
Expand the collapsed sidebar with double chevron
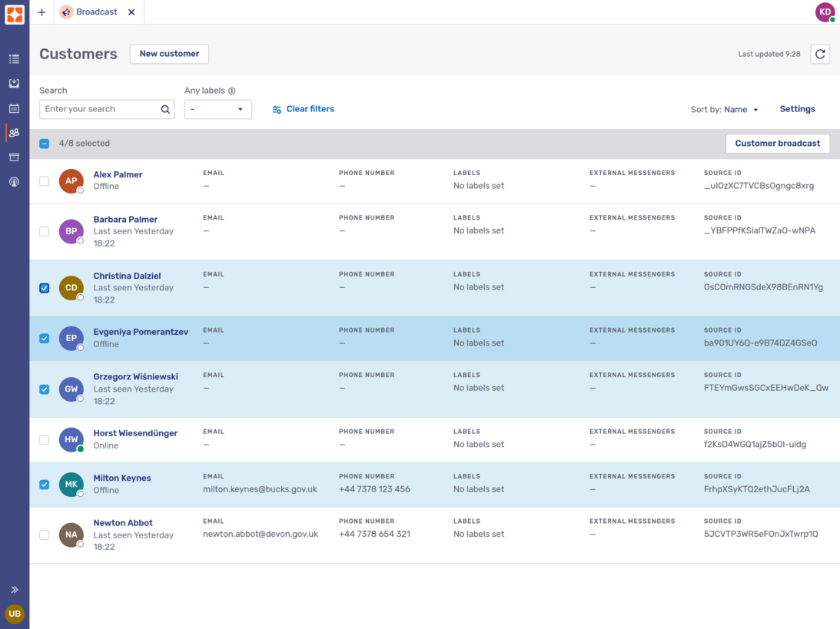tap(14, 589)
